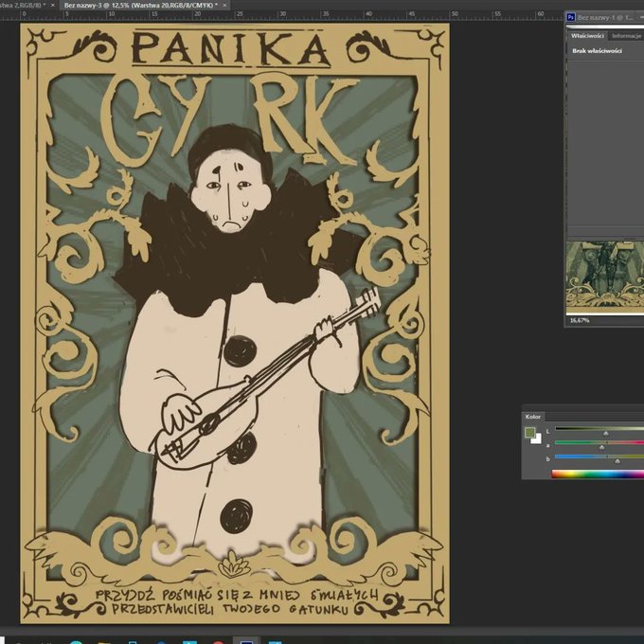Click the 16,67% zoom field
Viewport: 644px width, 644px height.
[580, 320]
